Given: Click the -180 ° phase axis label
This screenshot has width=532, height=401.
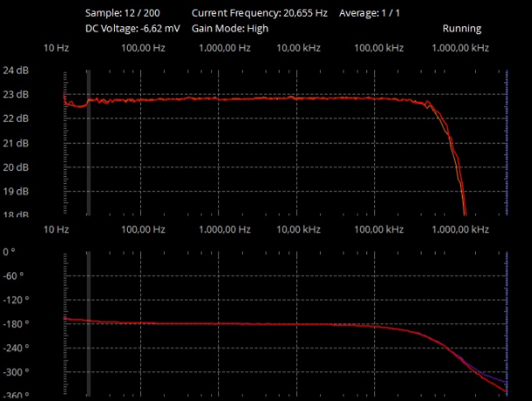Looking at the screenshot, I should coord(16,324).
